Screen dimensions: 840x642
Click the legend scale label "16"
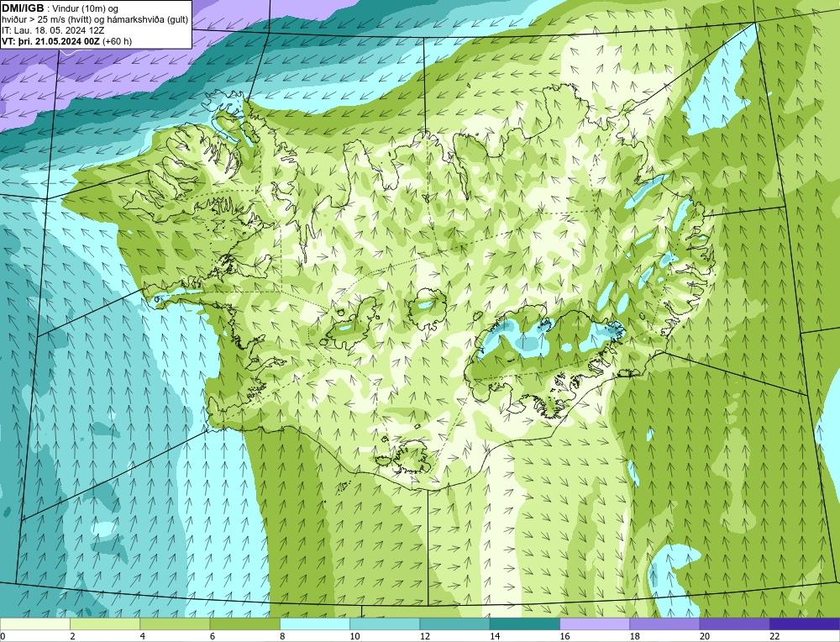tap(564, 636)
